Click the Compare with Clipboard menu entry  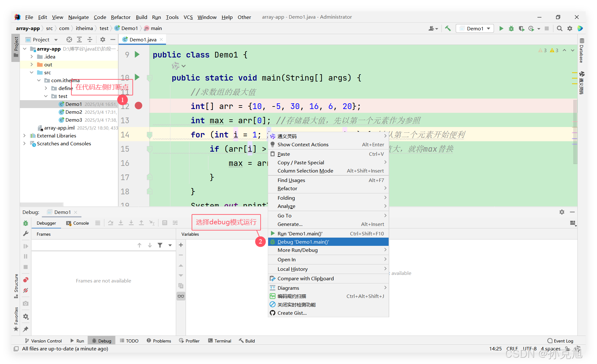click(x=328, y=278)
